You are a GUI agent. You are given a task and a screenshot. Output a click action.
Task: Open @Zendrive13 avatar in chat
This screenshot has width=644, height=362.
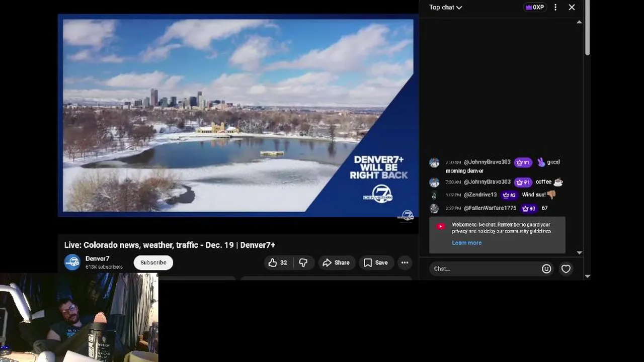(434, 195)
